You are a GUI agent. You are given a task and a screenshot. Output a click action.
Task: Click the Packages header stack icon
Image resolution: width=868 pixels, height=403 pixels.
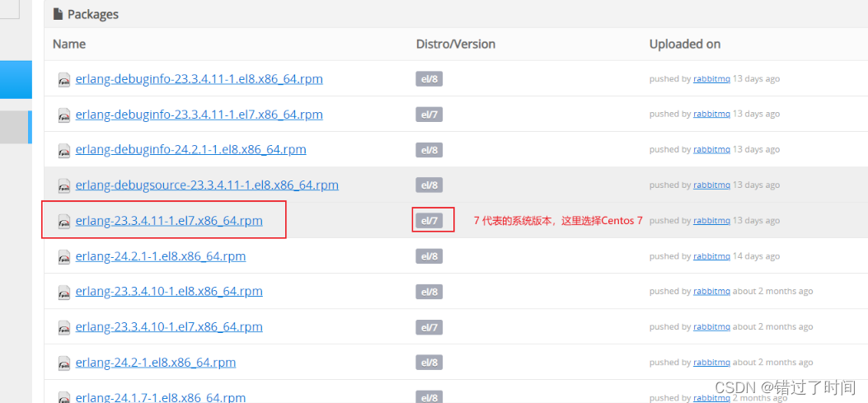click(59, 14)
